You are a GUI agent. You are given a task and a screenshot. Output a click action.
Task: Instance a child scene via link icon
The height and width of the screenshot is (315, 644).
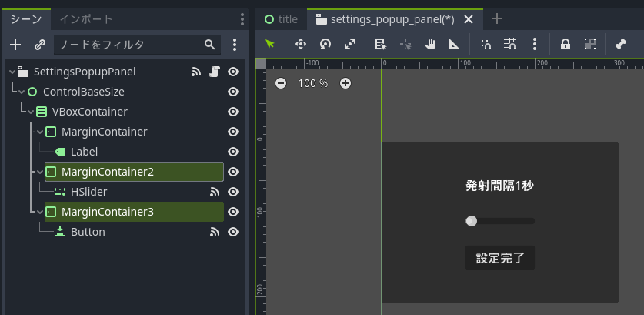click(x=39, y=45)
